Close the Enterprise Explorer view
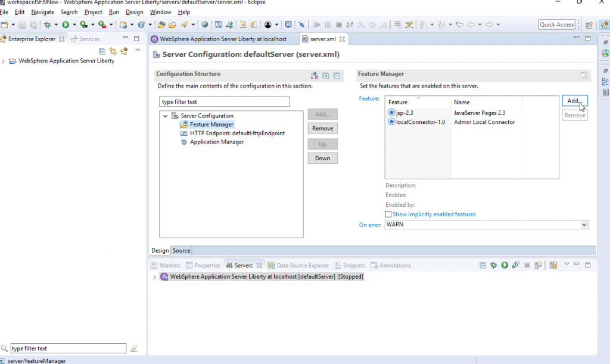Image resolution: width=610 pixels, height=364 pixels. pyautogui.click(x=61, y=39)
